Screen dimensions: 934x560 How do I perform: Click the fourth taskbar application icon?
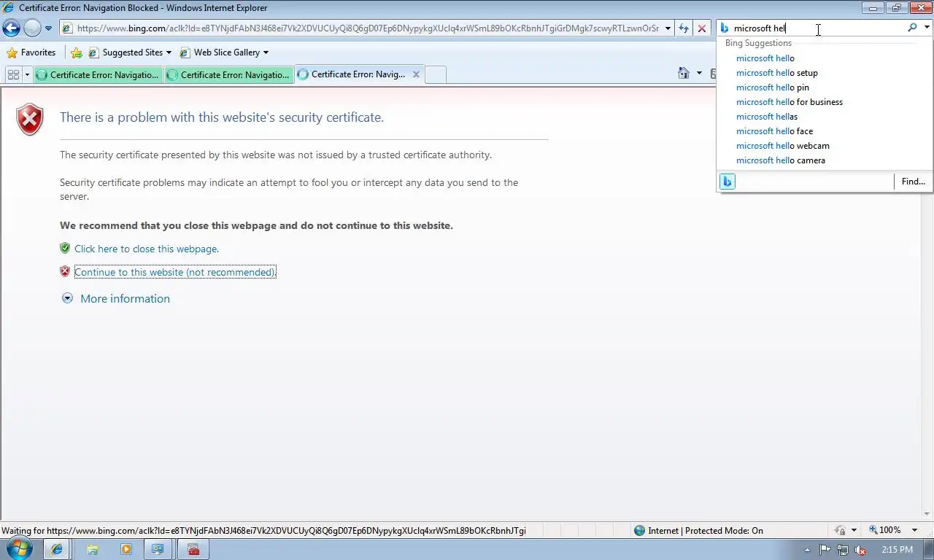tap(158, 550)
